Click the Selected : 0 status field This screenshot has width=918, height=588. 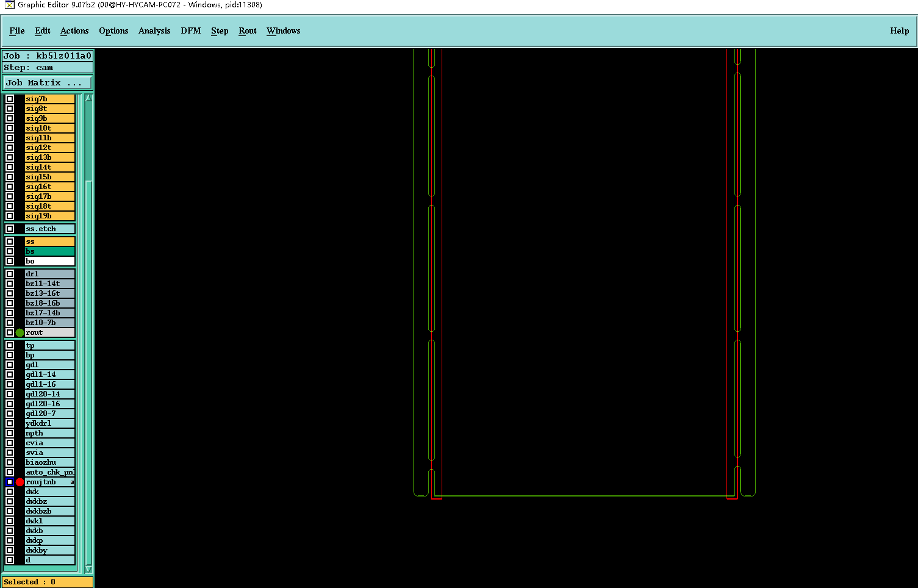pyautogui.click(x=48, y=582)
